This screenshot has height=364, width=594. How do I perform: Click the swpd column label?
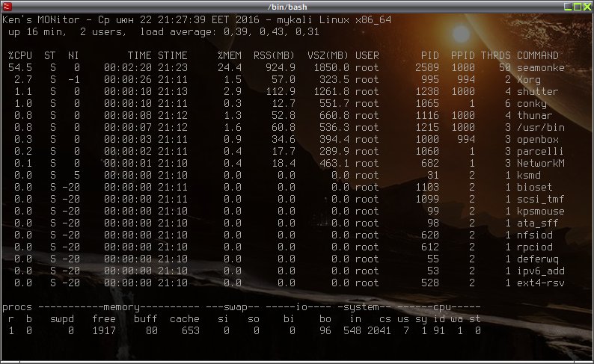(62, 319)
